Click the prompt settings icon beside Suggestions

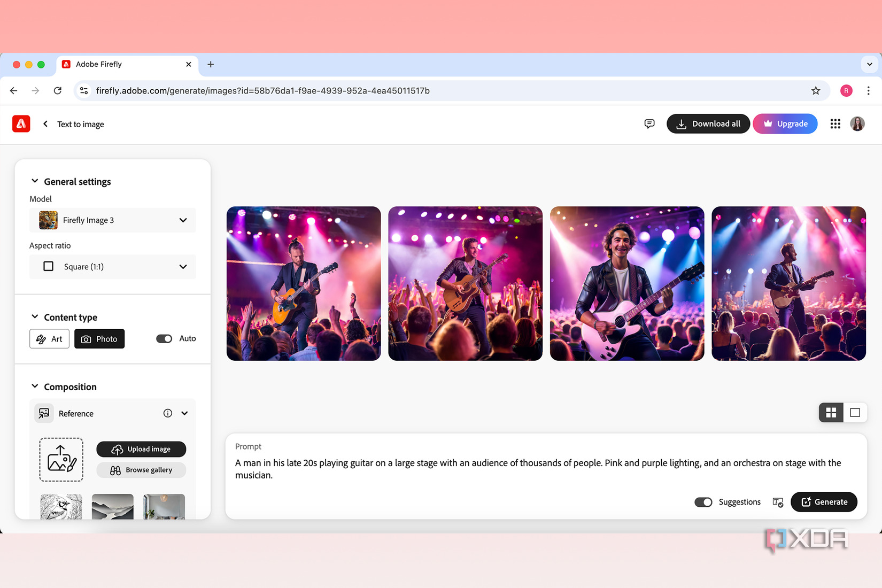(778, 502)
